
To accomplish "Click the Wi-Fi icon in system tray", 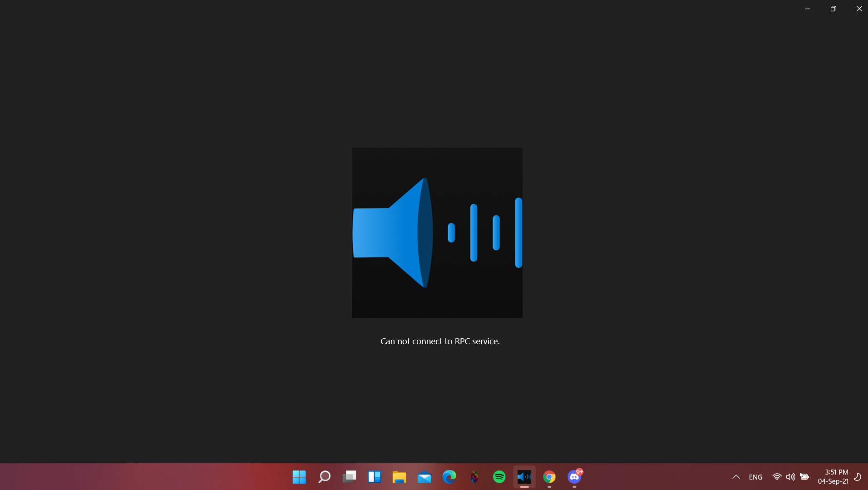I will click(777, 477).
